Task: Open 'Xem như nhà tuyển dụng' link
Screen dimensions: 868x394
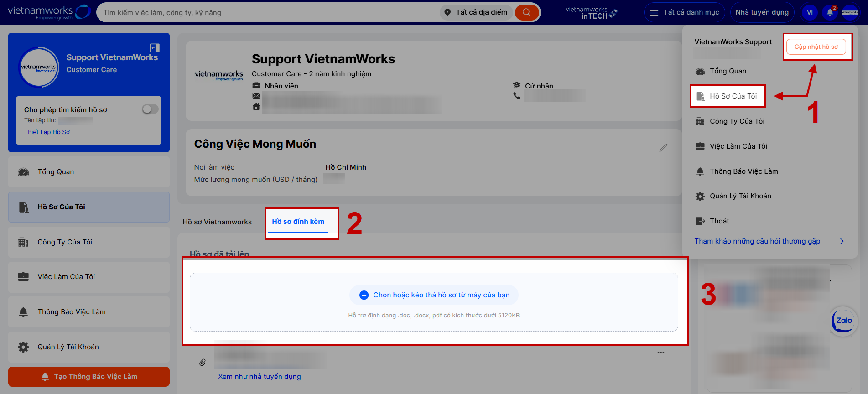Action: [260, 377]
